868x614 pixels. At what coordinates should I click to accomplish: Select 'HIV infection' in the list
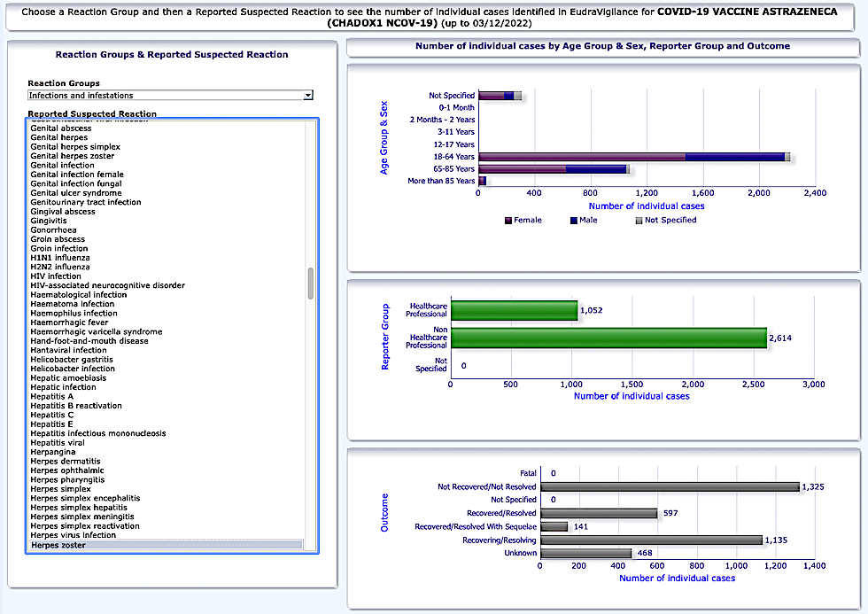[x=55, y=276]
